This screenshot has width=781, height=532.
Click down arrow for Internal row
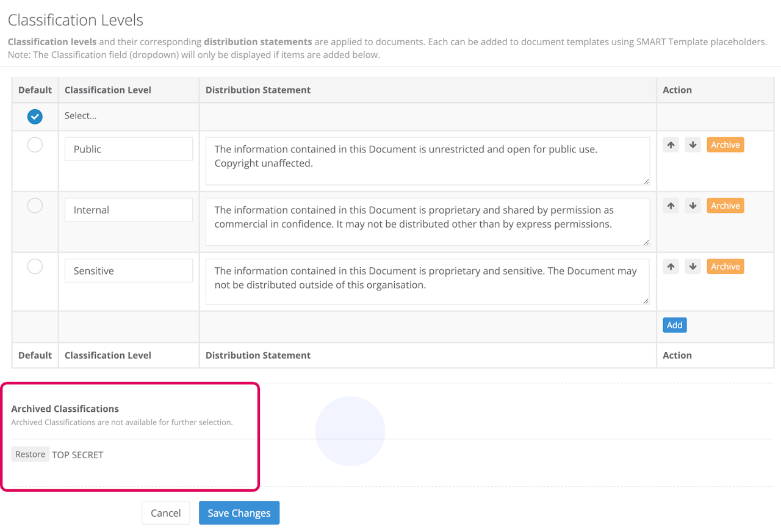point(693,206)
